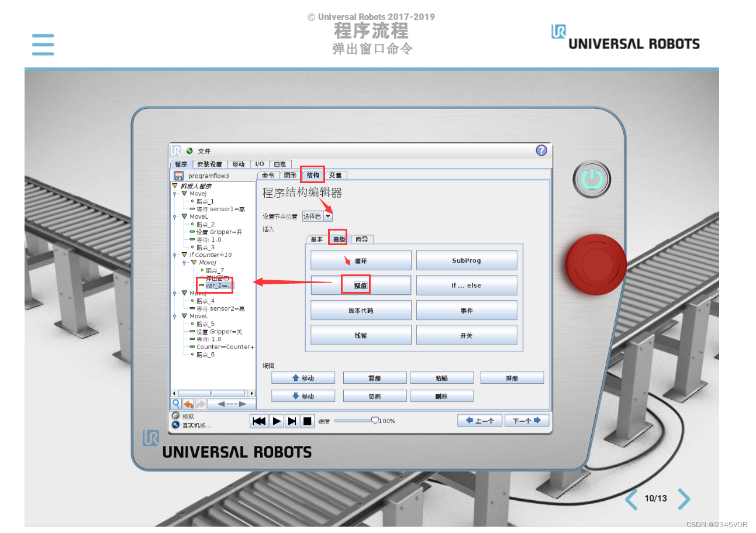Click the dashed arrow navigation button
756x533 pixels.
(x=232, y=404)
